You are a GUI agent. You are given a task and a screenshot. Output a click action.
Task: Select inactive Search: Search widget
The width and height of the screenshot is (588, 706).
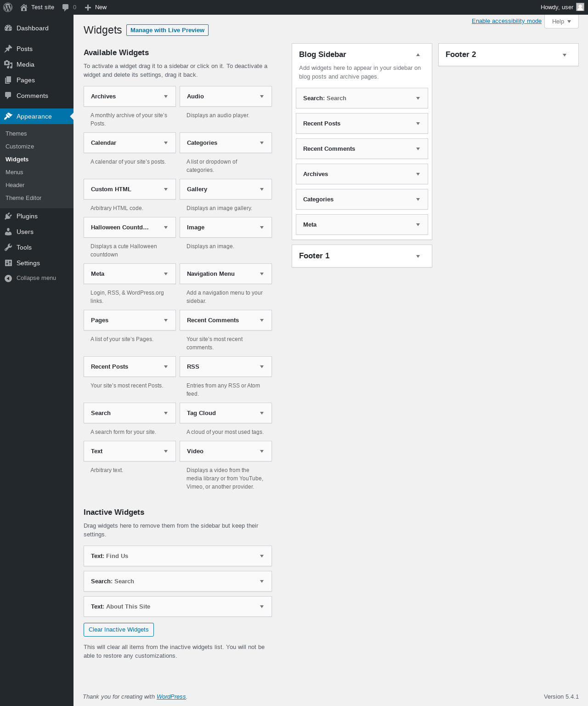(x=178, y=581)
